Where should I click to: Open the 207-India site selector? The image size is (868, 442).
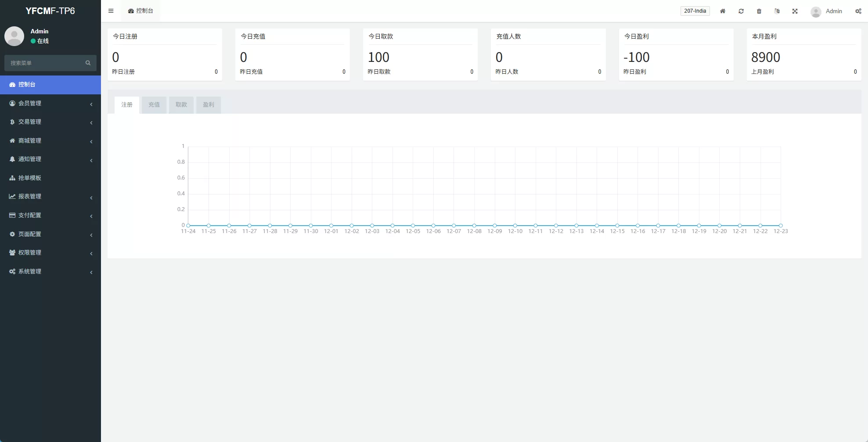click(x=695, y=11)
